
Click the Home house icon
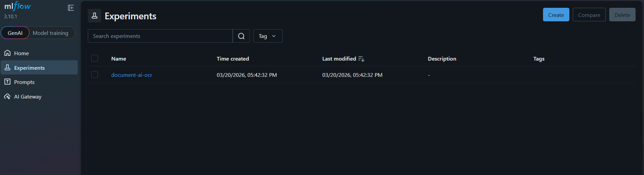click(x=7, y=53)
